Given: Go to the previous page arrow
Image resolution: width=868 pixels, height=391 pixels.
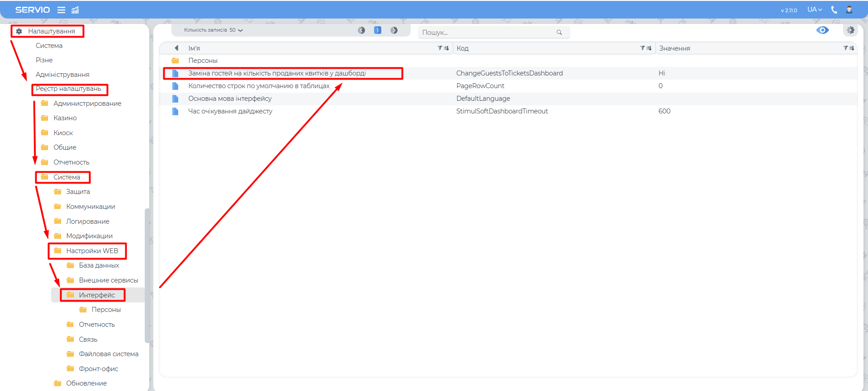Looking at the screenshot, I should (x=361, y=30).
